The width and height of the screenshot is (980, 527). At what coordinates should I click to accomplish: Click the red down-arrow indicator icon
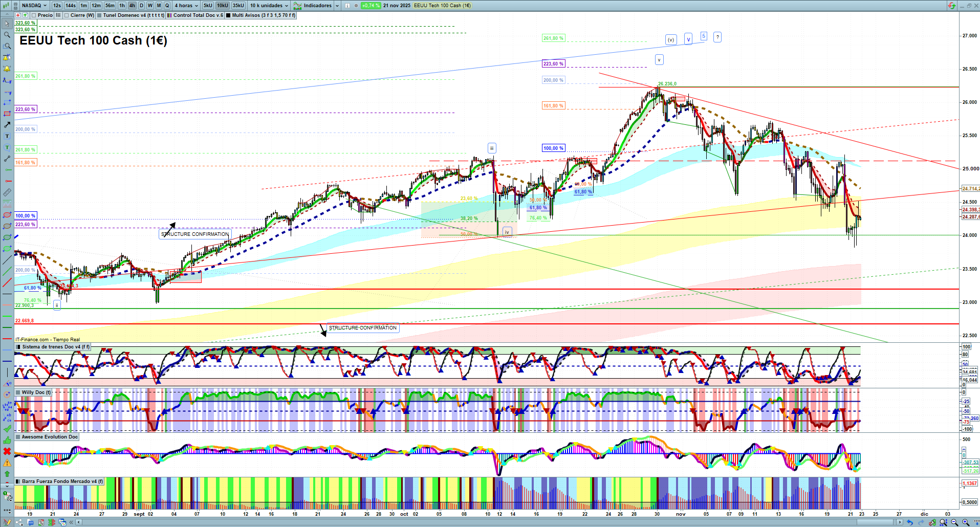[x=18, y=15]
